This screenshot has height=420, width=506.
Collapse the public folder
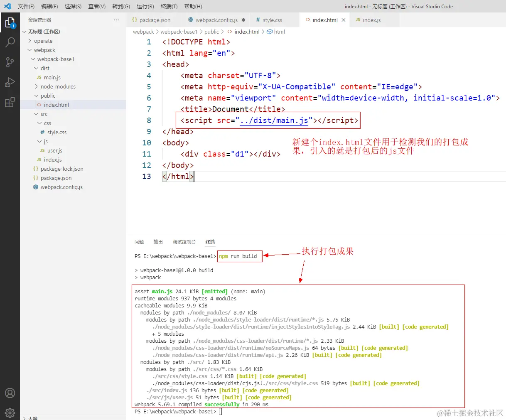(x=36, y=96)
